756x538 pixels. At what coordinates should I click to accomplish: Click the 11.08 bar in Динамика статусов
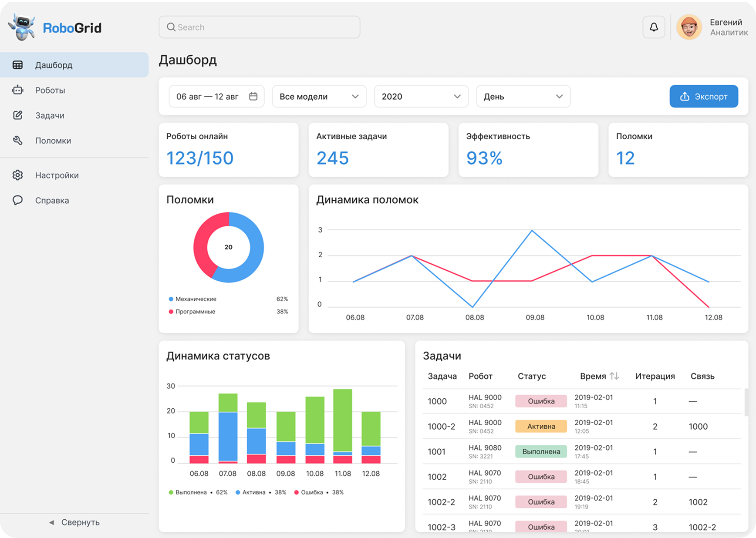click(343, 426)
